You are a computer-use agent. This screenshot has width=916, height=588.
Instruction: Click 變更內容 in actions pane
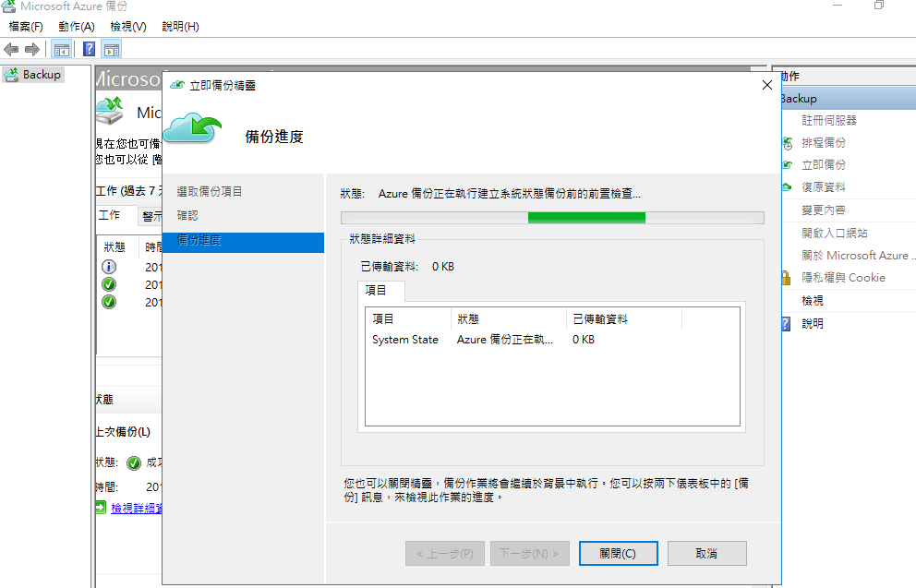point(824,210)
